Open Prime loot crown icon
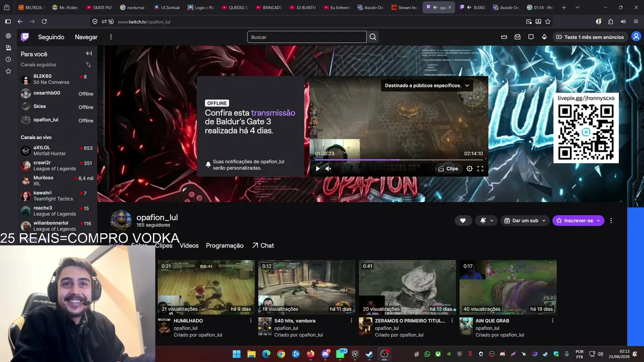Viewport: 644px width, 362px height. point(504,37)
